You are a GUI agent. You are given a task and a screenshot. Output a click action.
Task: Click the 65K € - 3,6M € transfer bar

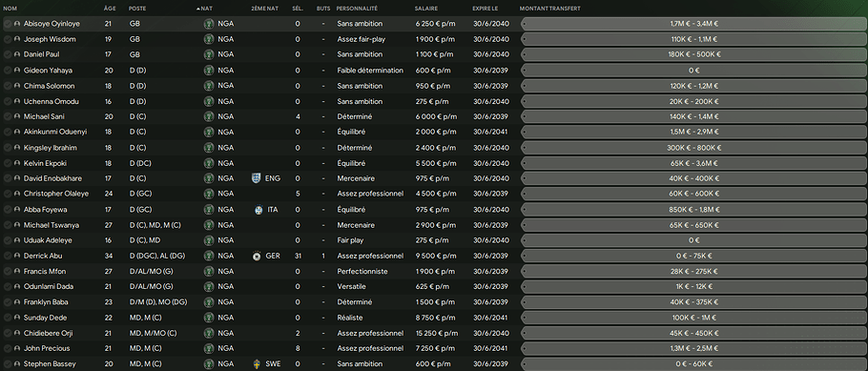tap(693, 163)
